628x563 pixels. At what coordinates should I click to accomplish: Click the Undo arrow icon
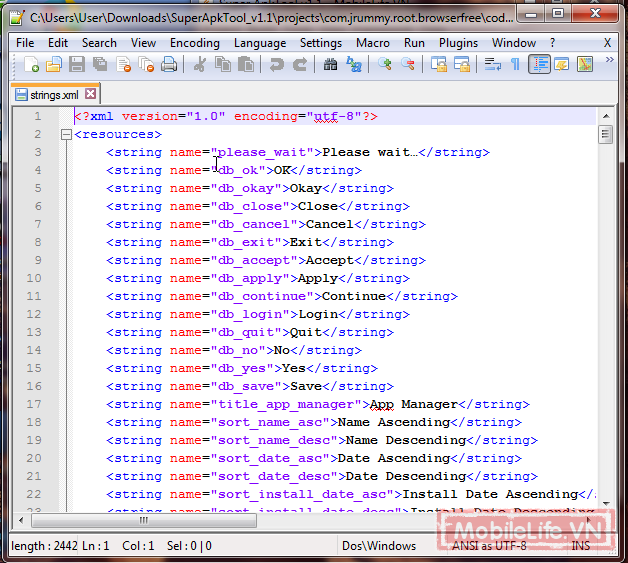276,64
